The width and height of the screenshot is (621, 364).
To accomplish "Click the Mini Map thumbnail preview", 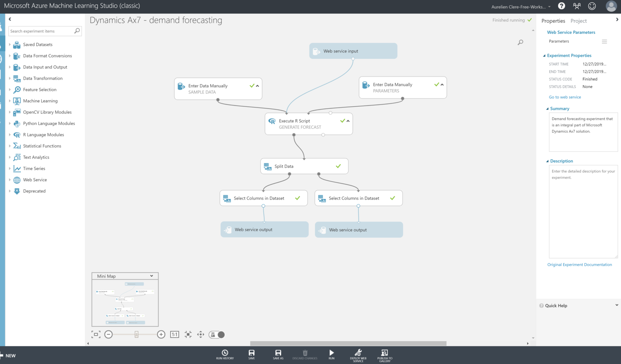I will [x=125, y=303].
